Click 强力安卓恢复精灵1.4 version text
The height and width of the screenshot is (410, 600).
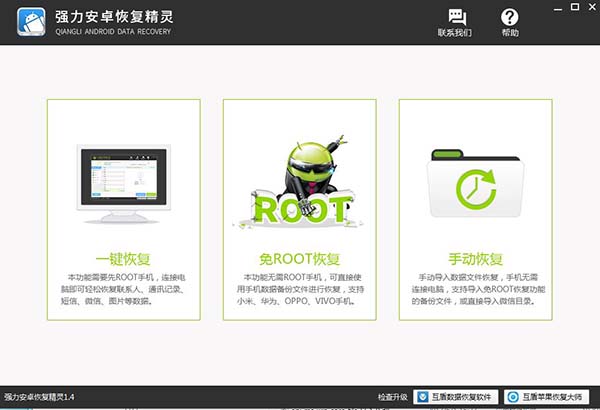(39, 397)
